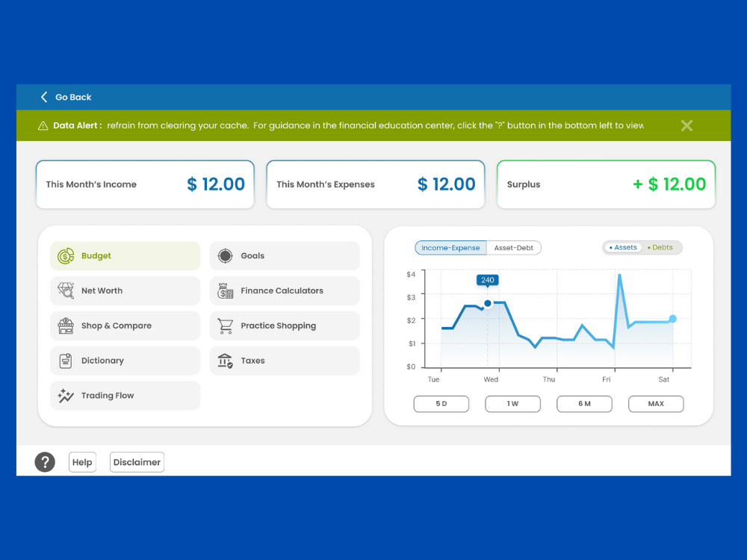
Task: Click the Thu label on chart axis
Action: (549, 379)
